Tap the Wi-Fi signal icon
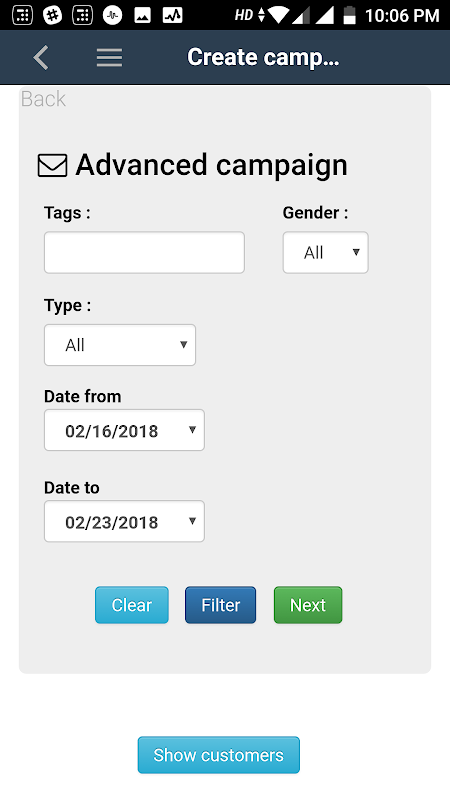 coord(280,15)
